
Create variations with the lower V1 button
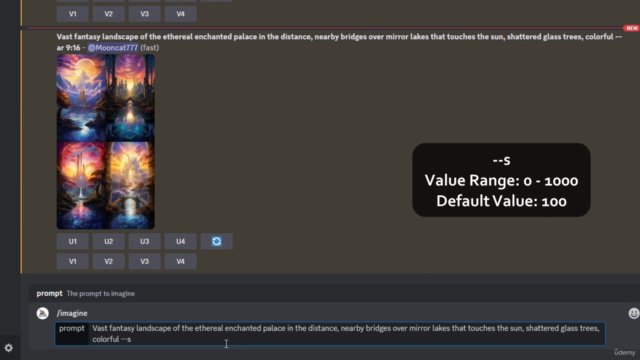pos(73,261)
